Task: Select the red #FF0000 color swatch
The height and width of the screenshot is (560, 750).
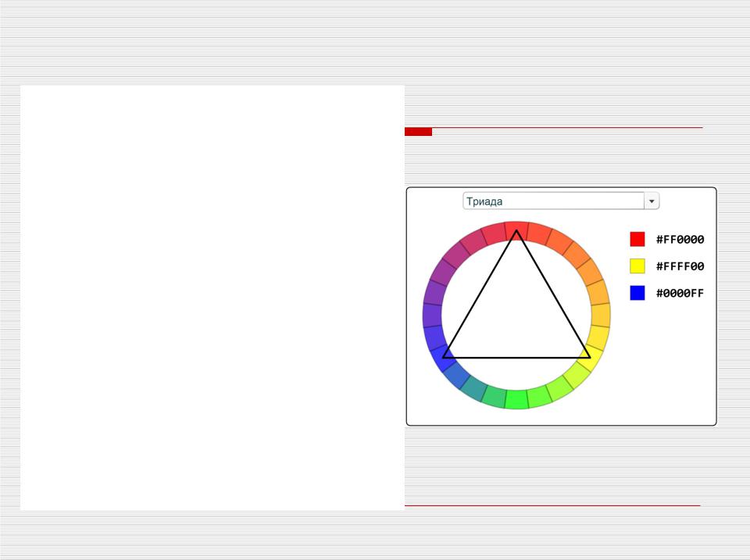Action: click(x=637, y=239)
